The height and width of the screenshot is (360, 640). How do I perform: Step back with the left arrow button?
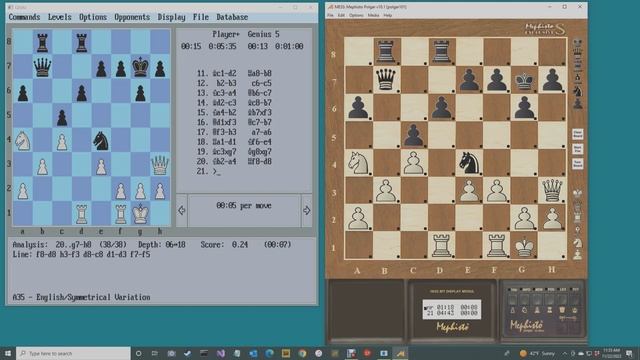(x=182, y=210)
